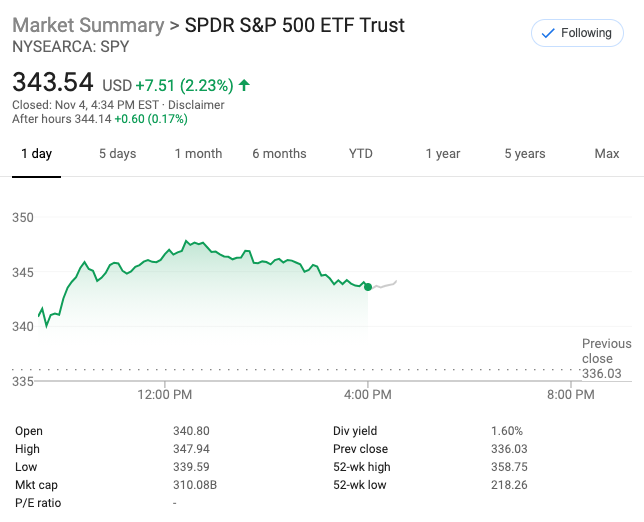
Task: Click the Previous close label on chart
Action: [606, 351]
